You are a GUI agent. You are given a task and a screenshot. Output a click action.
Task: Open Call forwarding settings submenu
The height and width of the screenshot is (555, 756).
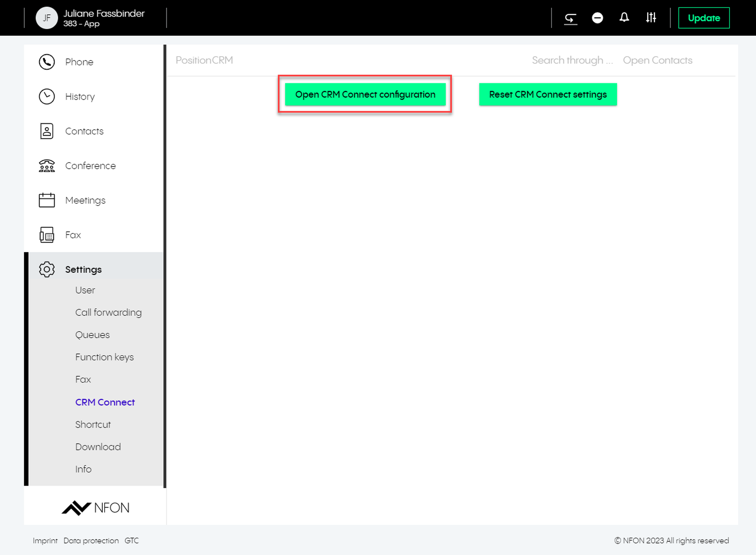click(x=108, y=312)
